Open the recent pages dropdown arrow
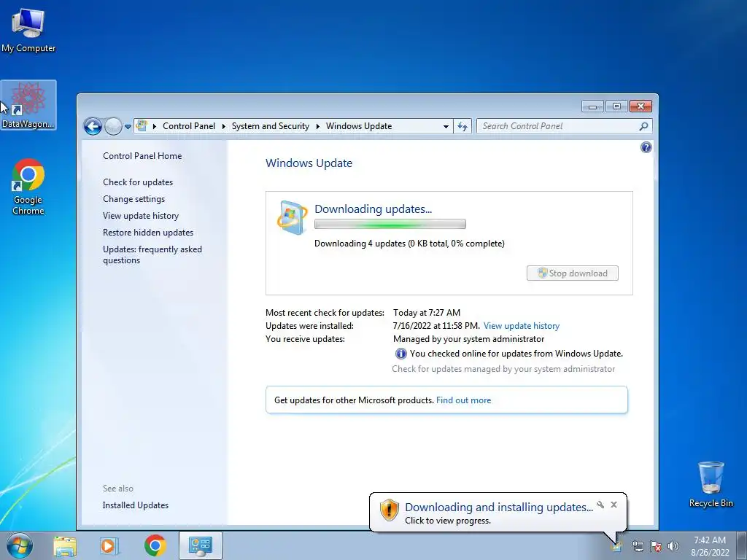The image size is (747, 560). pyautogui.click(x=128, y=127)
